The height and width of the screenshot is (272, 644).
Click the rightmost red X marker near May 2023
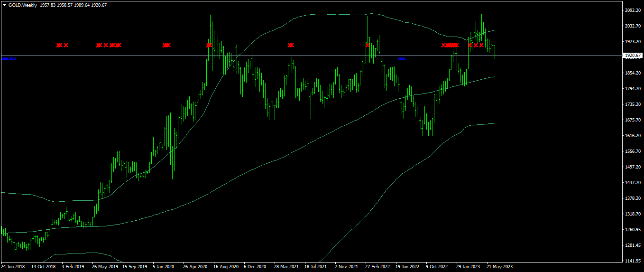(481, 45)
